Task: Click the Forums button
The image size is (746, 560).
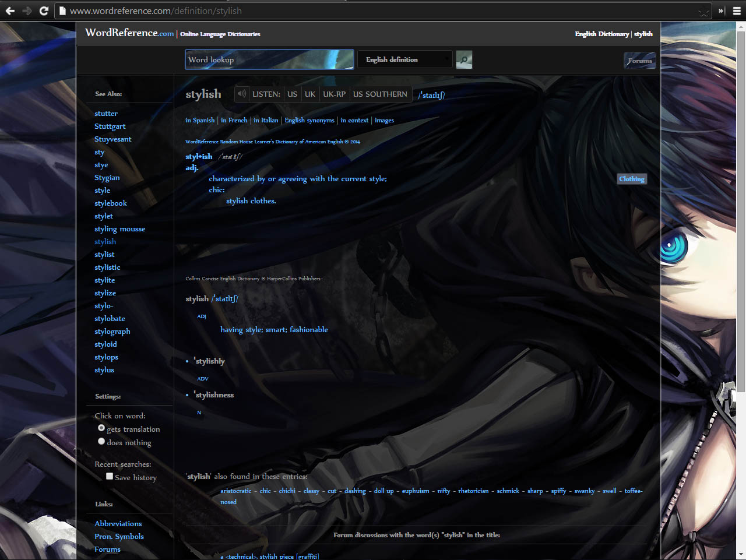Action: coord(639,61)
